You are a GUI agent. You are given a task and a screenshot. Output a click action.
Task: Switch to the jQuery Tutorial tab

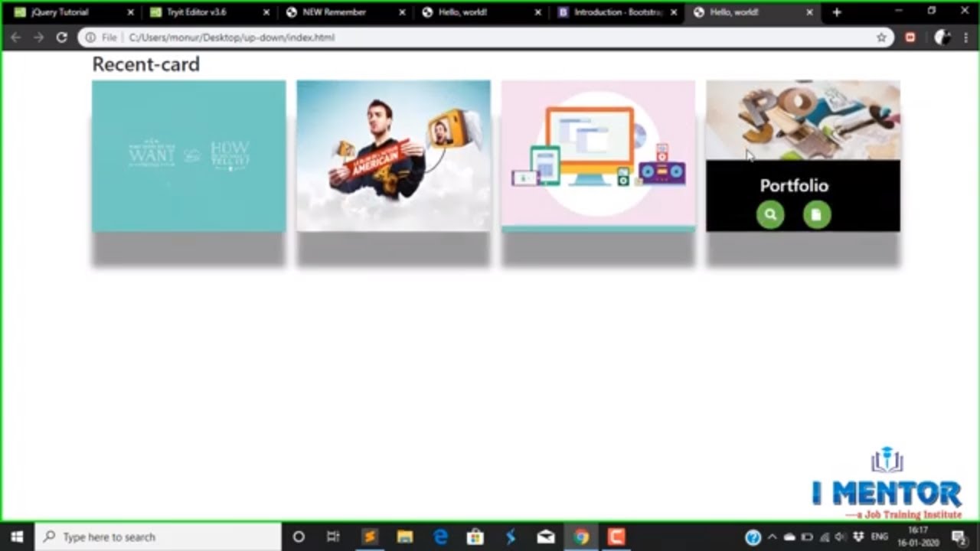[73, 12]
